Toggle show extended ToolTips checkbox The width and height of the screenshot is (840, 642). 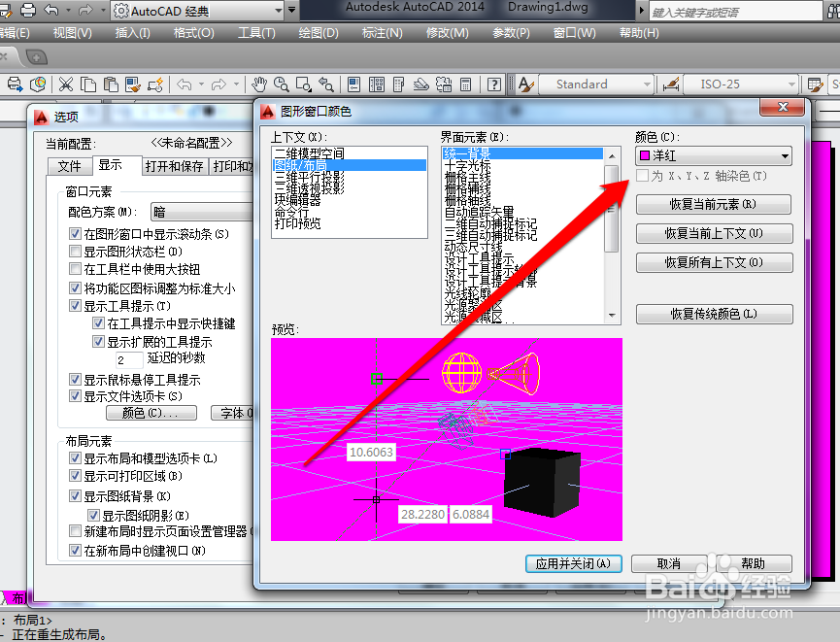[99, 341]
